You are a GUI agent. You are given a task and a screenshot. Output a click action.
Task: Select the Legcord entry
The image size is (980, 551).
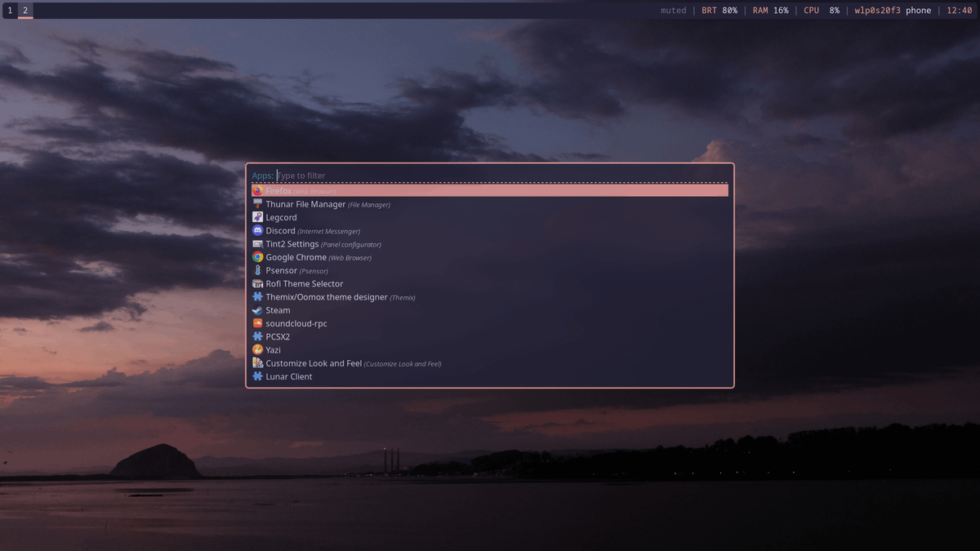[490, 217]
